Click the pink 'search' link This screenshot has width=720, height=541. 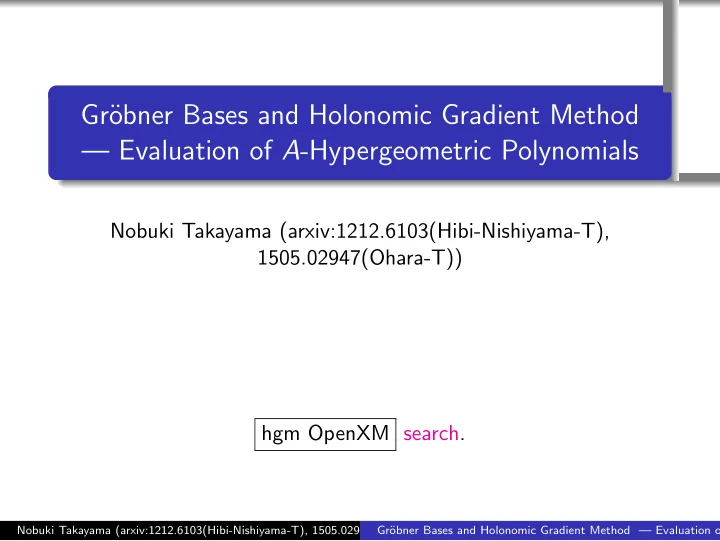431,434
